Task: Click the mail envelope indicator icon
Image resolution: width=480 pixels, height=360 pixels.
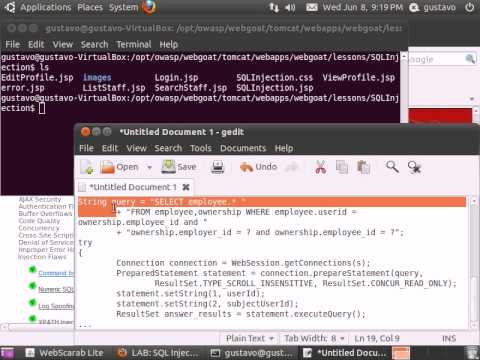Action: (x=312, y=7)
